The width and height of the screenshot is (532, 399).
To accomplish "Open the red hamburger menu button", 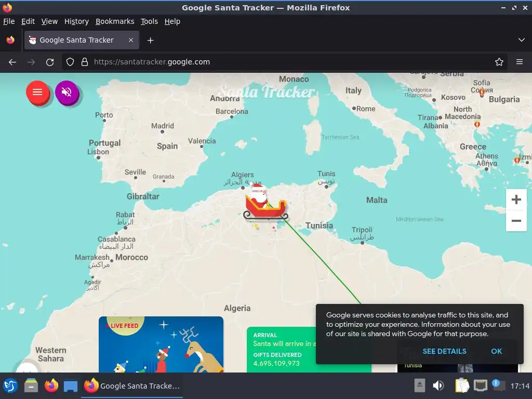I will [x=37, y=92].
